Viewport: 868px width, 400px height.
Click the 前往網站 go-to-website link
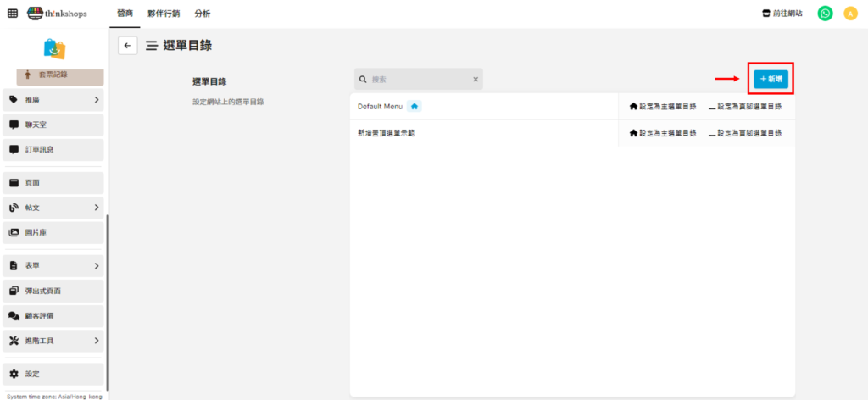point(782,14)
